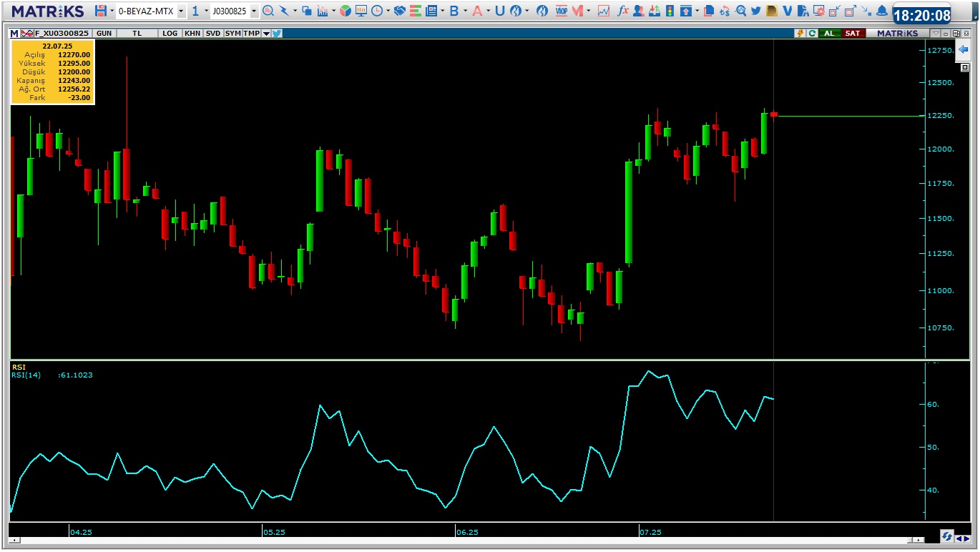This screenshot has height=552, width=980.
Task: Open the fx formula icon
Action: coord(623,11)
